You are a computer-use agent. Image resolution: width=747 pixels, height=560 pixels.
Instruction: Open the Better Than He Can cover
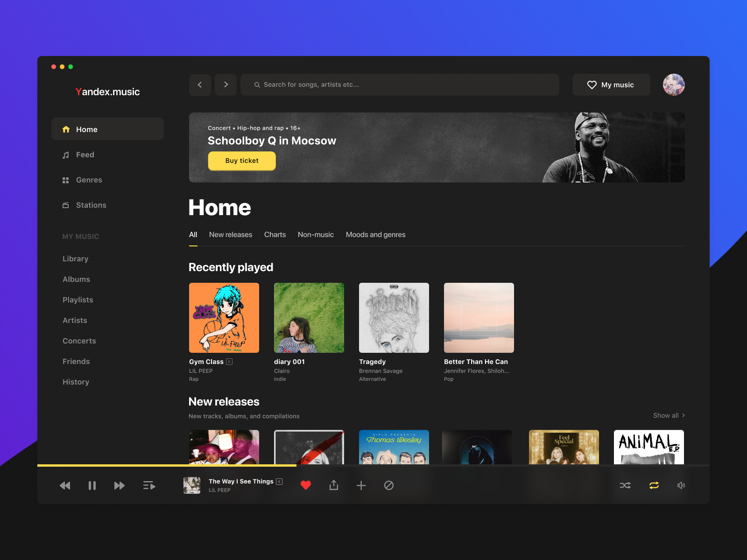pyautogui.click(x=479, y=318)
